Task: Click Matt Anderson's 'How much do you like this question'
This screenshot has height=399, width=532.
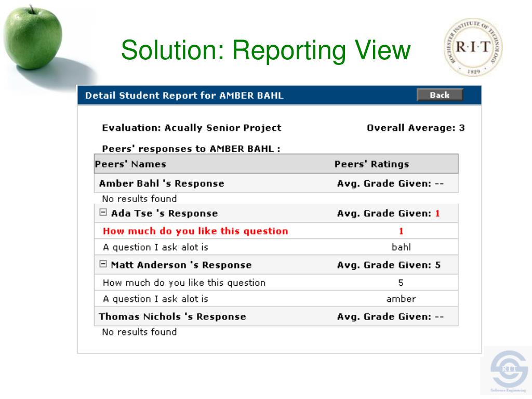Action: pyautogui.click(x=184, y=283)
